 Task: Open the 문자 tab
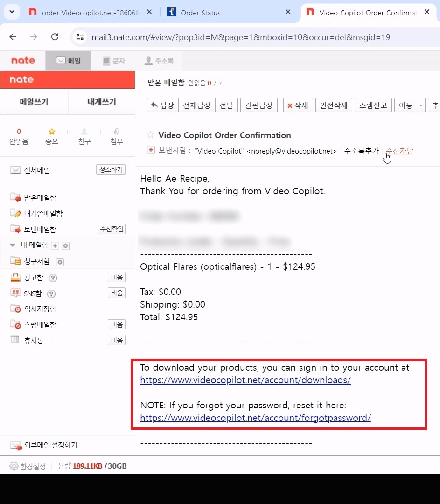113,61
